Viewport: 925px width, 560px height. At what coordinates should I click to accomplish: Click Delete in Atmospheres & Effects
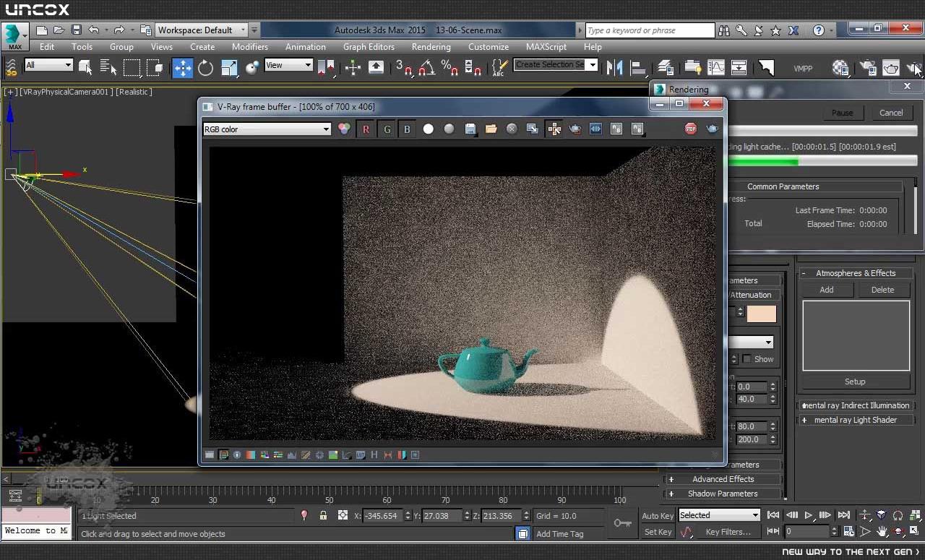tap(882, 290)
